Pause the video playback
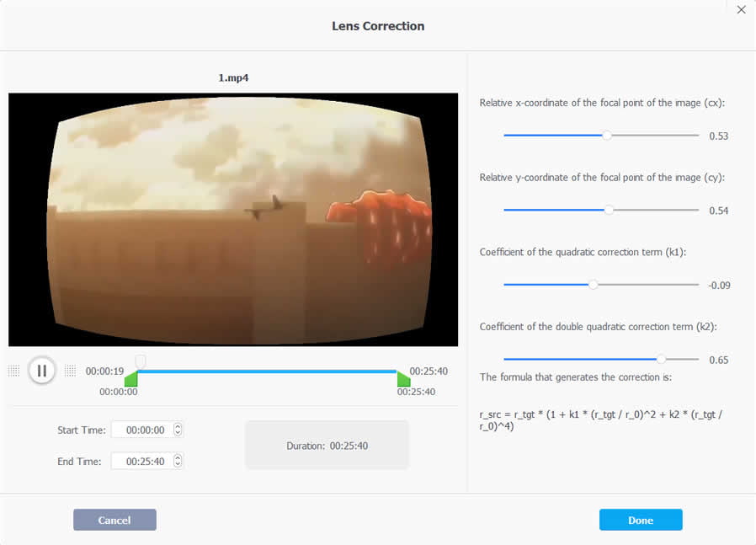This screenshot has width=756, height=545. [41, 371]
